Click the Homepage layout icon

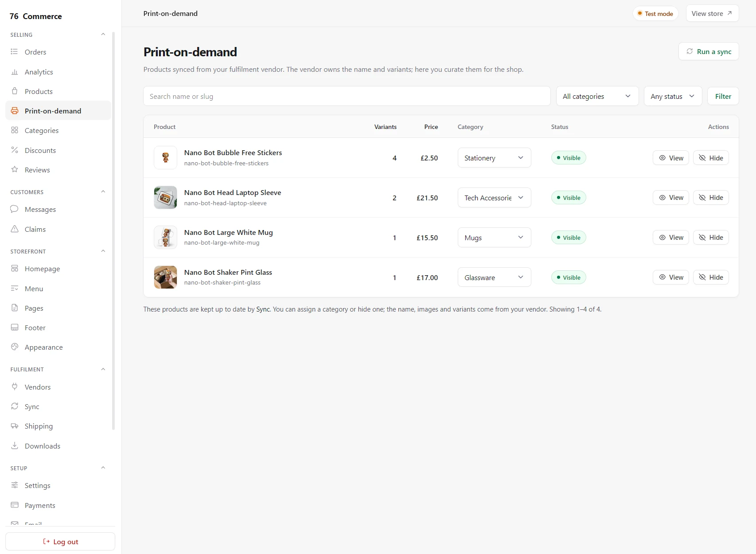pyautogui.click(x=15, y=269)
